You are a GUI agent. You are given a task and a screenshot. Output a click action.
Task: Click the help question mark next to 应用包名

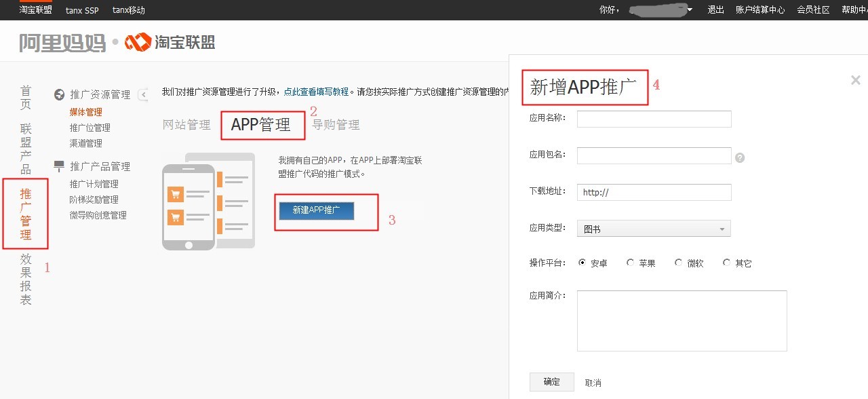point(740,157)
